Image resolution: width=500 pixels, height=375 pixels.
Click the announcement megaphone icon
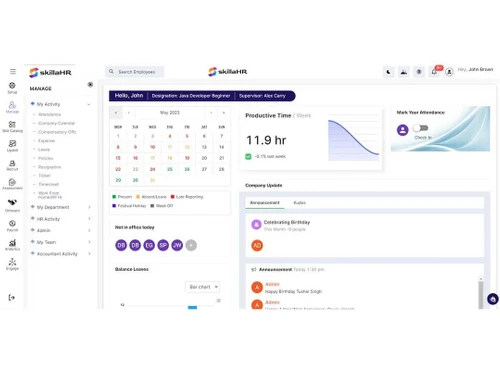254,269
